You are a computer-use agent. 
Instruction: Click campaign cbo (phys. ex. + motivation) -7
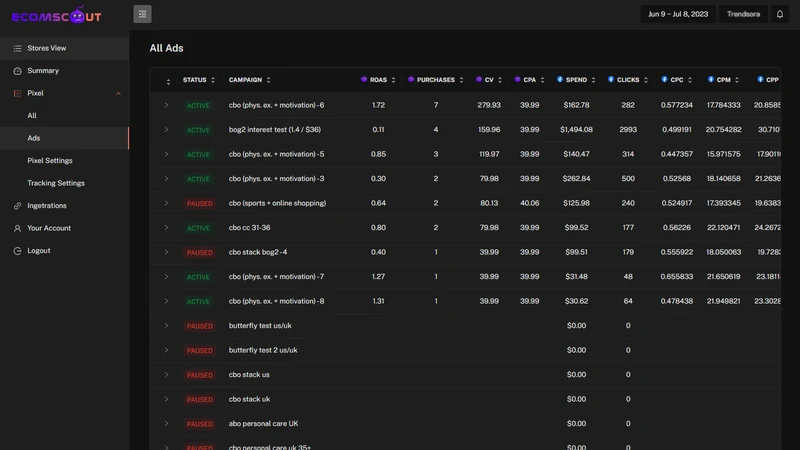click(x=276, y=277)
